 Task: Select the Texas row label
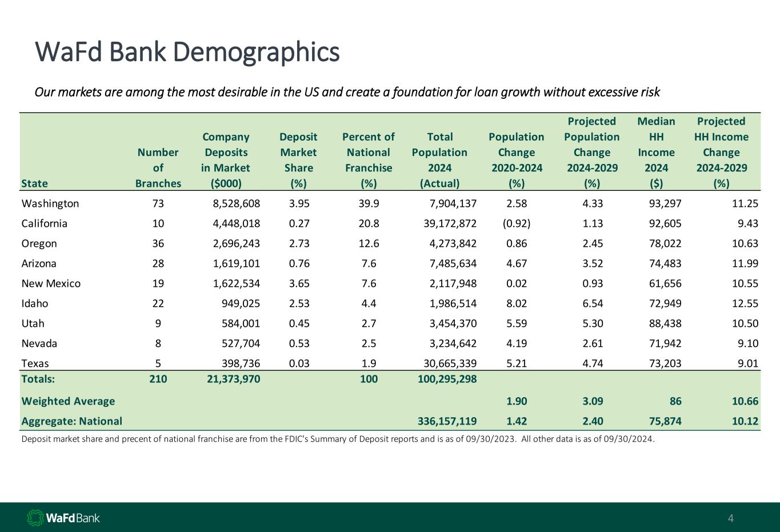(35, 363)
